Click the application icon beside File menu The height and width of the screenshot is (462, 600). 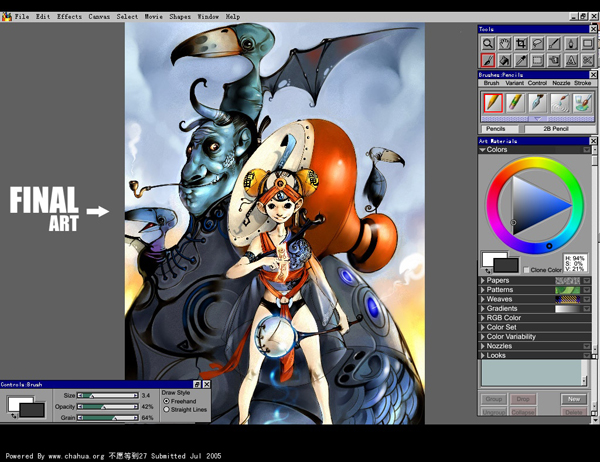click(7, 16)
